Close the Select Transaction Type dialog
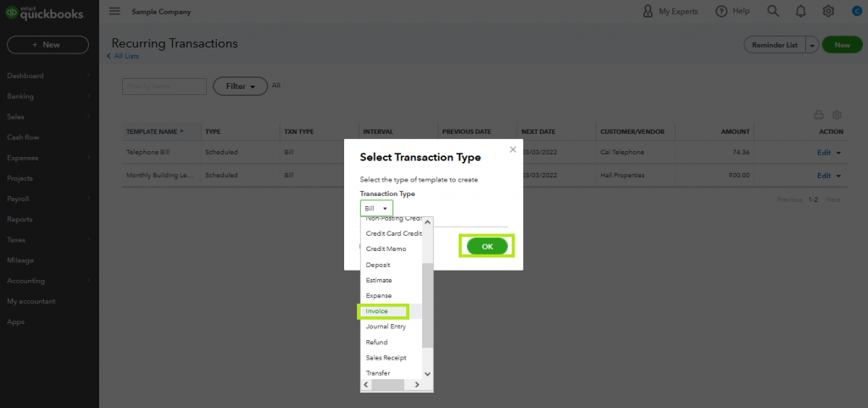The height and width of the screenshot is (408, 868). click(513, 149)
